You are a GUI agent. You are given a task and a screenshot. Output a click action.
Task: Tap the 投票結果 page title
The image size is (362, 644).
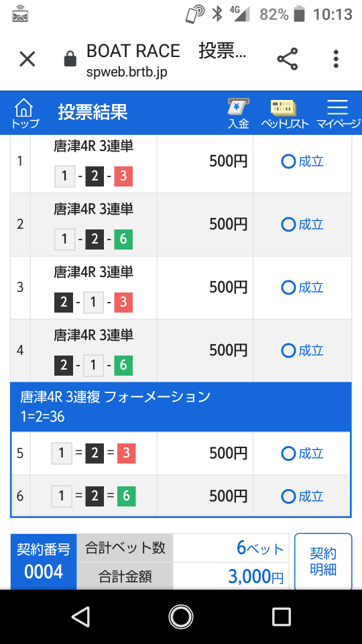tap(93, 112)
